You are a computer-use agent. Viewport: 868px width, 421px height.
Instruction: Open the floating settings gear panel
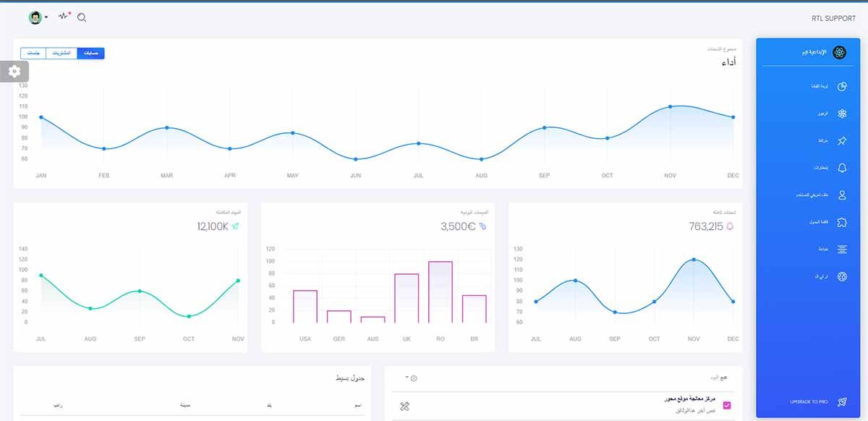(14, 72)
